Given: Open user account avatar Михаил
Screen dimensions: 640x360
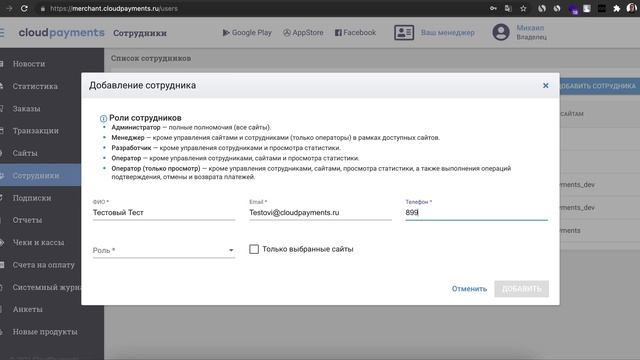Looking at the screenshot, I should 501,32.
